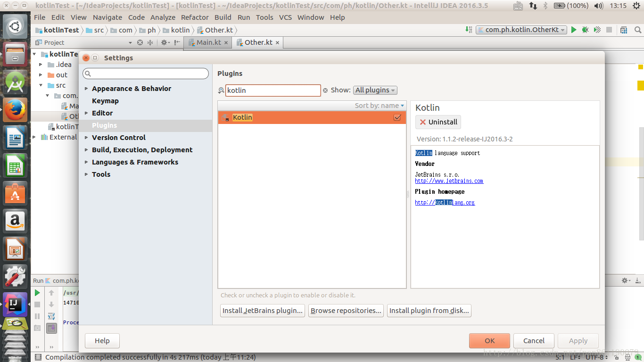Rerun the program in the Run panel
644x362 pixels.
point(37,293)
